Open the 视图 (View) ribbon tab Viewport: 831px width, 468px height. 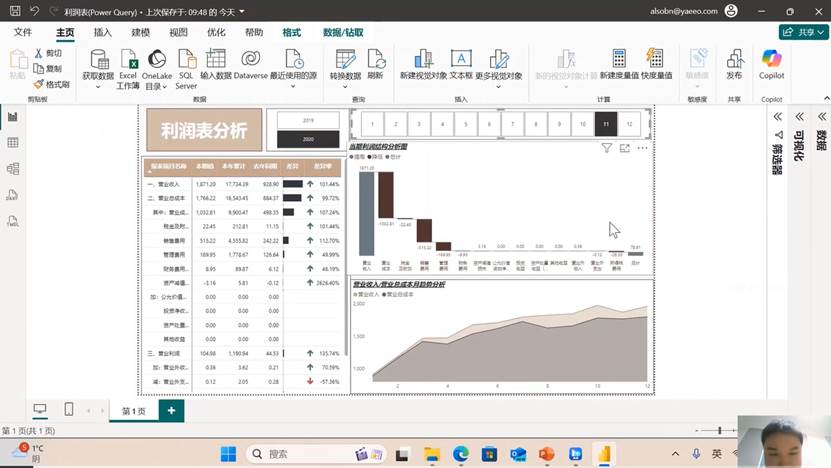pos(178,32)
